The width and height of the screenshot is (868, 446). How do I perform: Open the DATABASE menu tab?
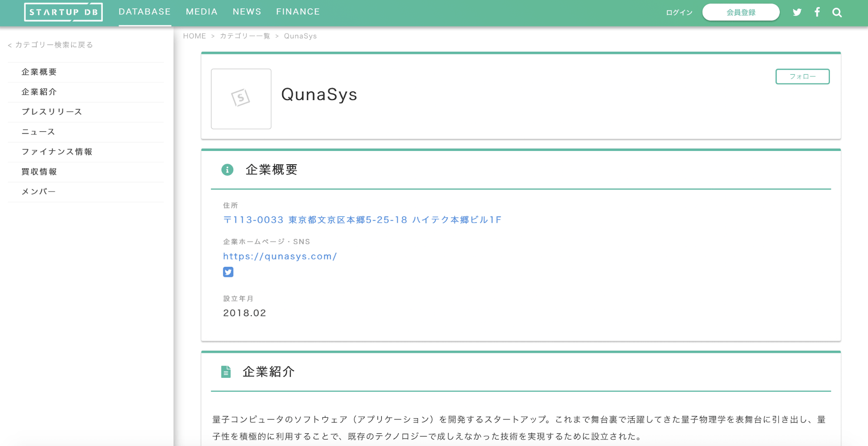pos(145,12)
